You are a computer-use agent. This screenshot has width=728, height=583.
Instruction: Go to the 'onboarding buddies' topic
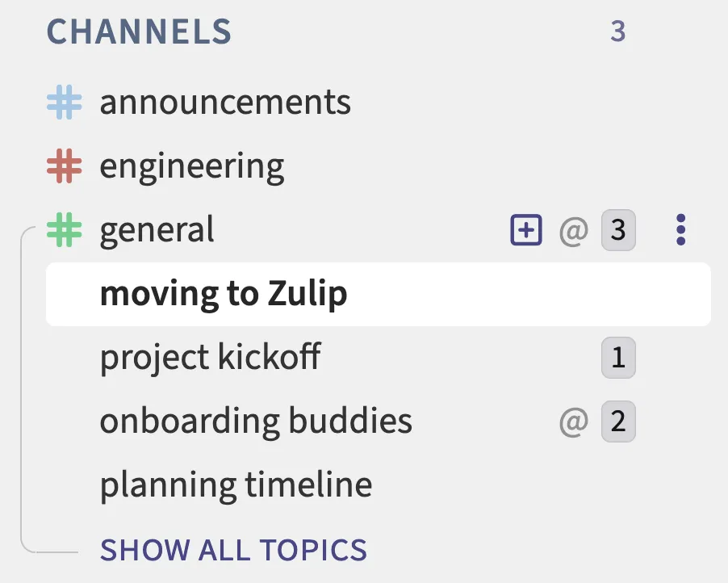(x=256, y=422)
